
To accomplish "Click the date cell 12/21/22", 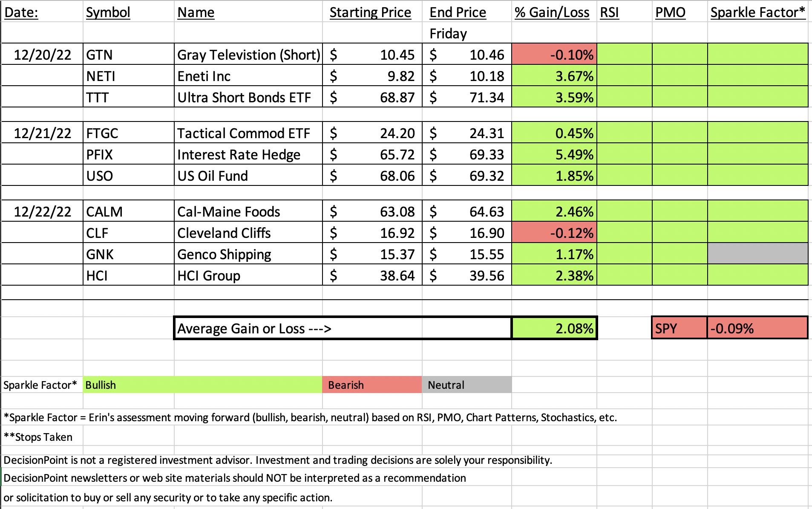I will (42, 133).
